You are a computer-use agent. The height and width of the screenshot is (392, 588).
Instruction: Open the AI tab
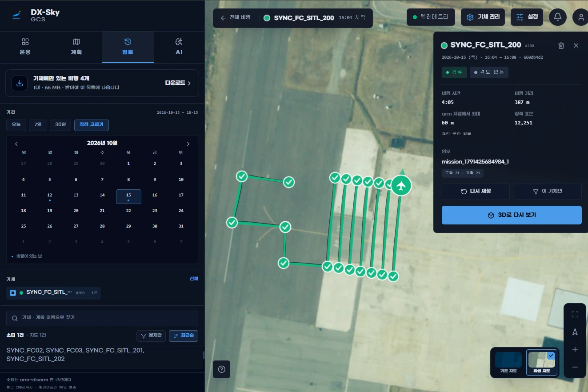click(179, 47)
